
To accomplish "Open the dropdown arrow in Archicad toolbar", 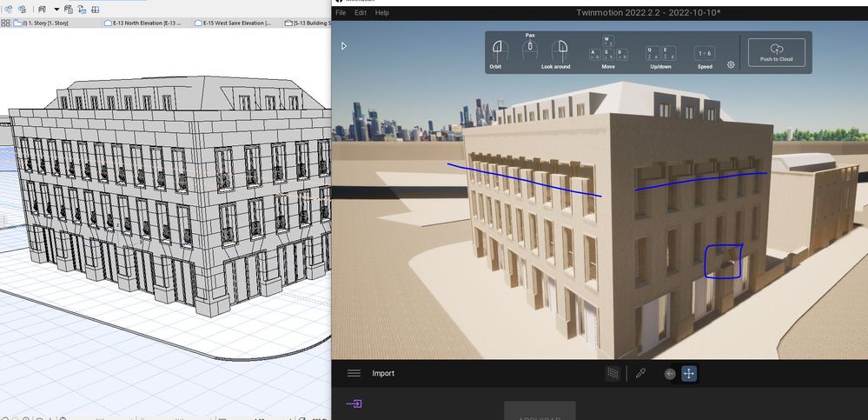I will [56, 10].
